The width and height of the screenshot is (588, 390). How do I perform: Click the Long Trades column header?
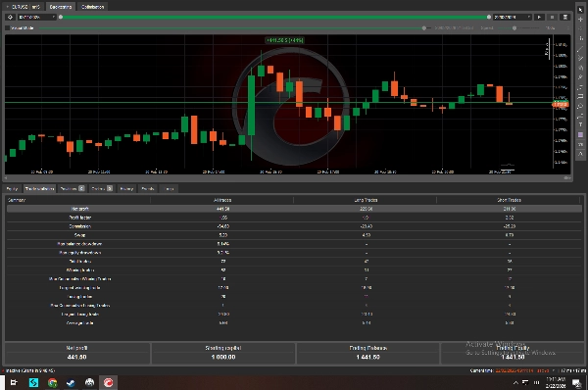pos(366,200)
